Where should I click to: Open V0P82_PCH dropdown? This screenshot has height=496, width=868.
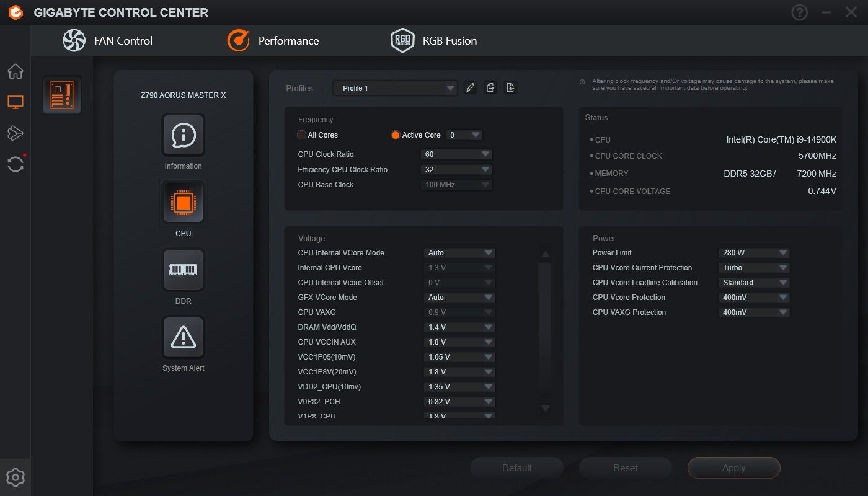459,402
